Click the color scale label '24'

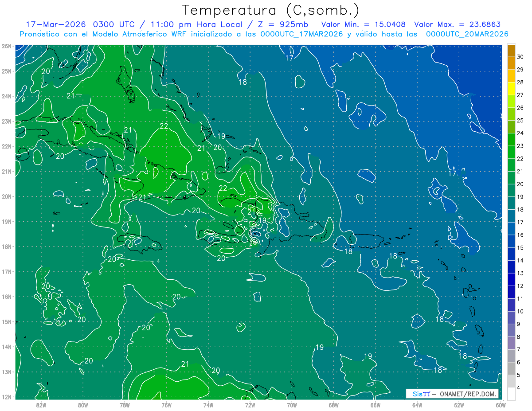[520, 133]
